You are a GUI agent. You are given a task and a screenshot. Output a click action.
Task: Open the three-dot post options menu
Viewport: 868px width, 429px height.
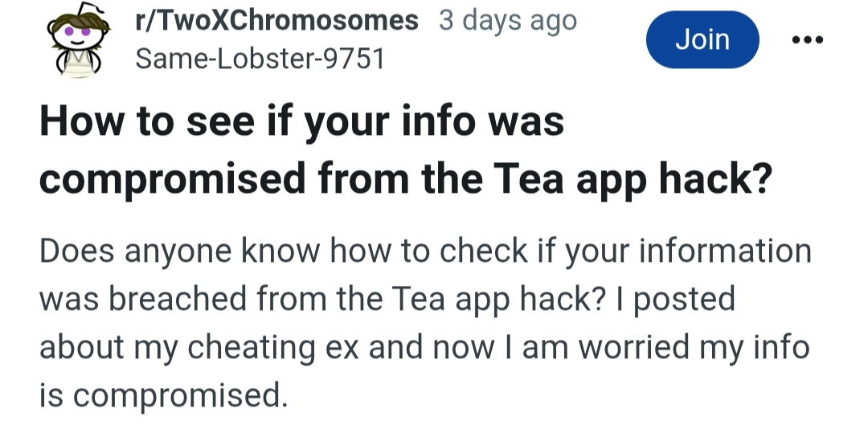(x=808, y=40)
